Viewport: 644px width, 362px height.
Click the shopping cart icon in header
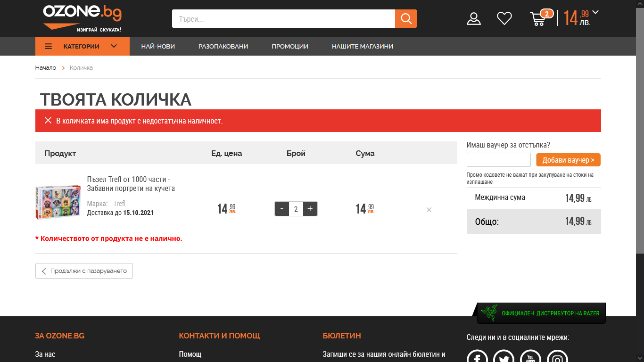pos(538,19)
